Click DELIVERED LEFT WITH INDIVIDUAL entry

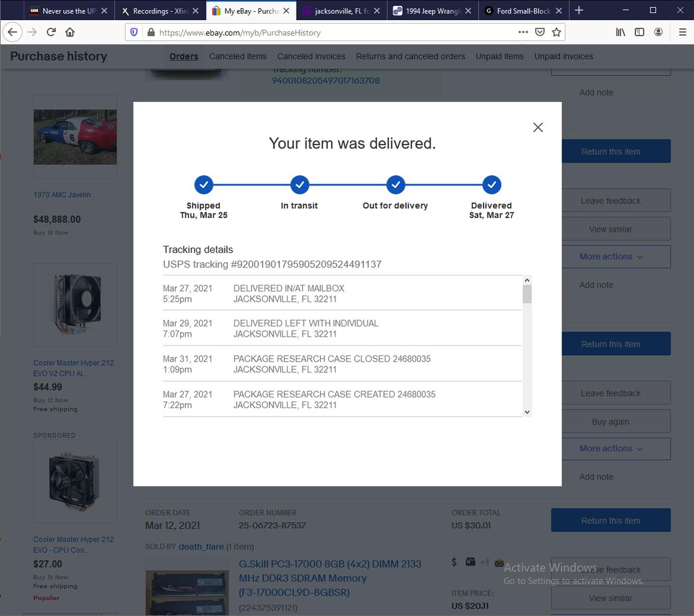(x=342, y=328)
